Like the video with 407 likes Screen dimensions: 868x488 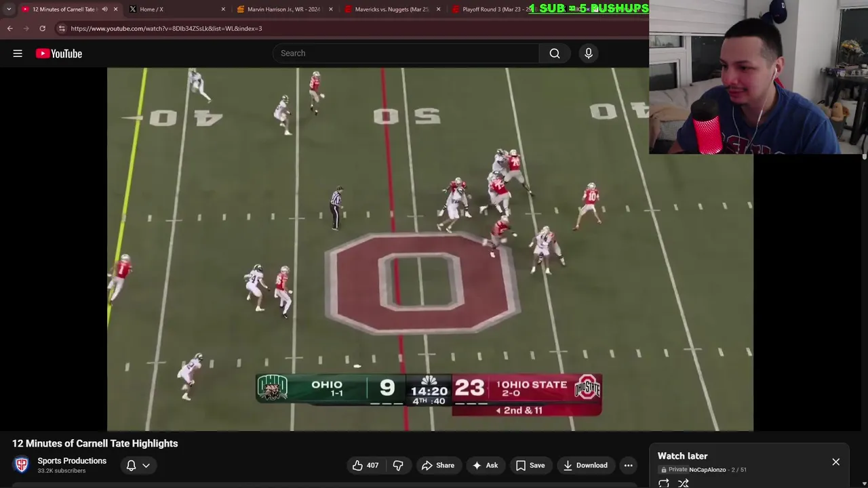(365, 466)
